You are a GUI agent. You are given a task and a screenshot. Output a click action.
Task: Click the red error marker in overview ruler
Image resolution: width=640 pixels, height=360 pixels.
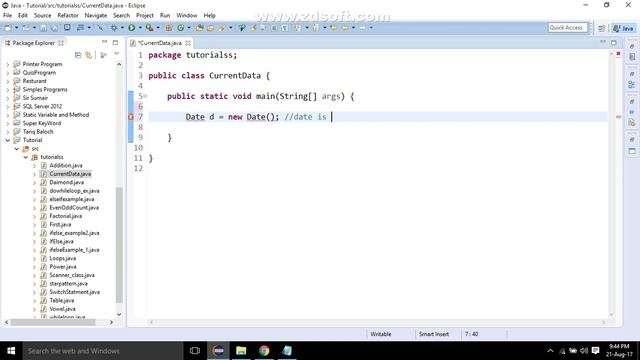click(618, 117)
